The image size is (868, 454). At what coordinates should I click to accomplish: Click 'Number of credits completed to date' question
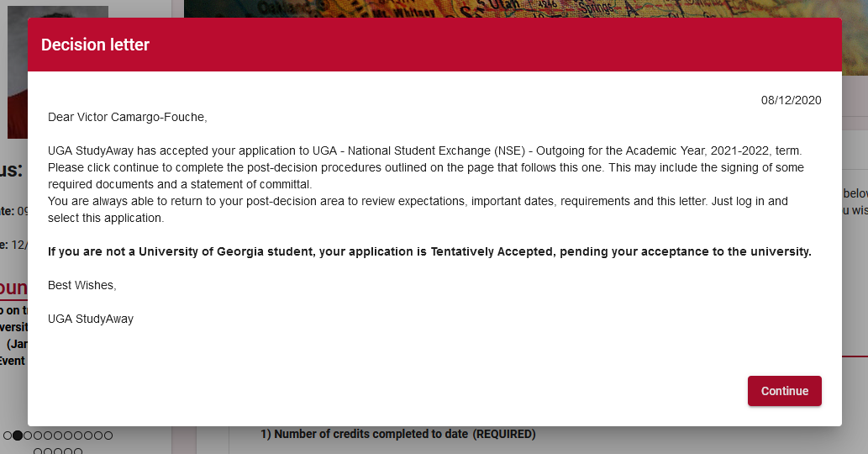point(398,434)
